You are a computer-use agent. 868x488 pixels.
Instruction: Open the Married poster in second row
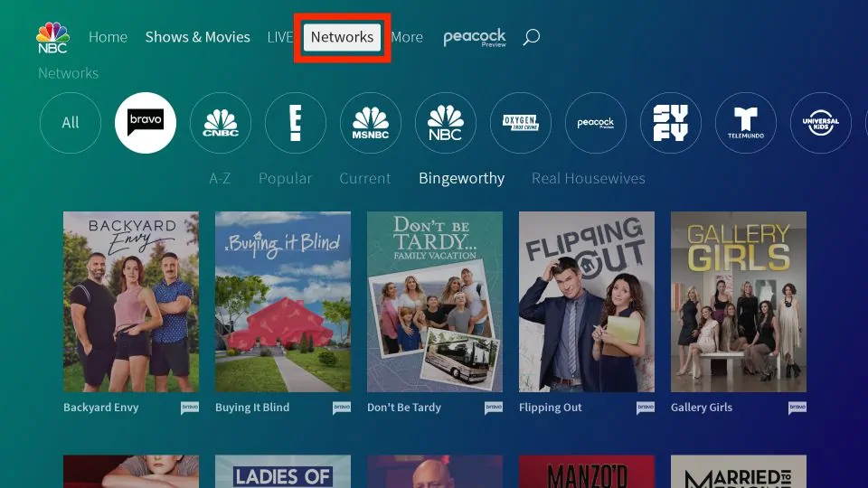739,472
